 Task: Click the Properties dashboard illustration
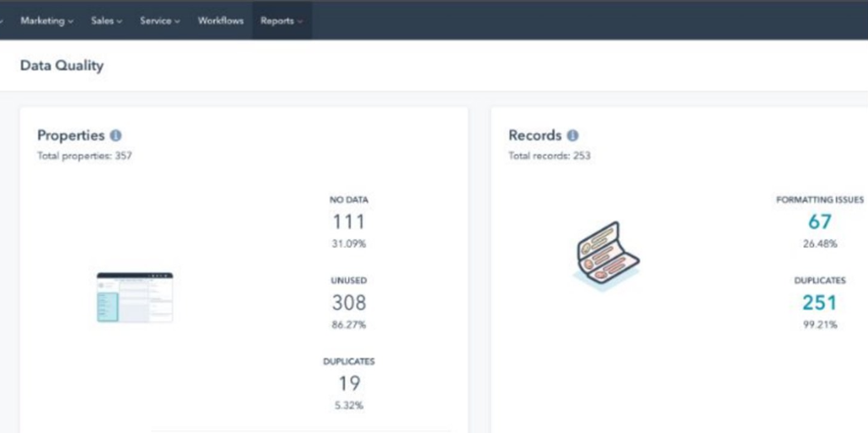coord(135,297)
